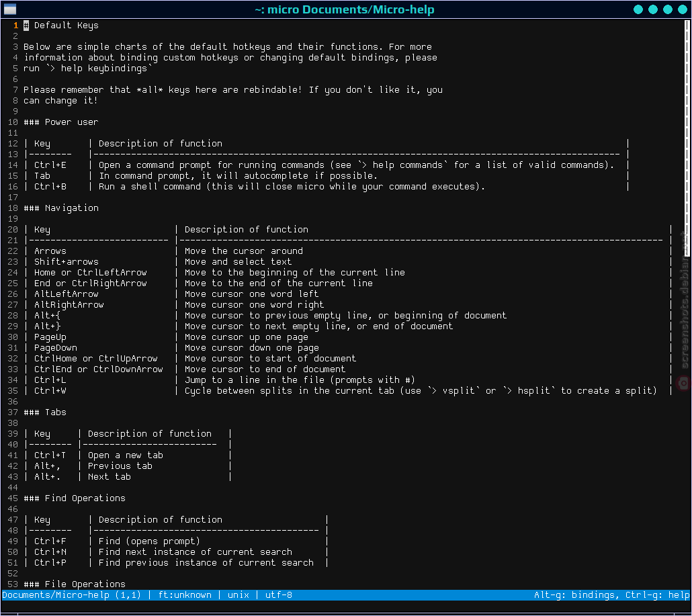
Task: Click 'Move and select text' description
Action: [x=239, y=262]
